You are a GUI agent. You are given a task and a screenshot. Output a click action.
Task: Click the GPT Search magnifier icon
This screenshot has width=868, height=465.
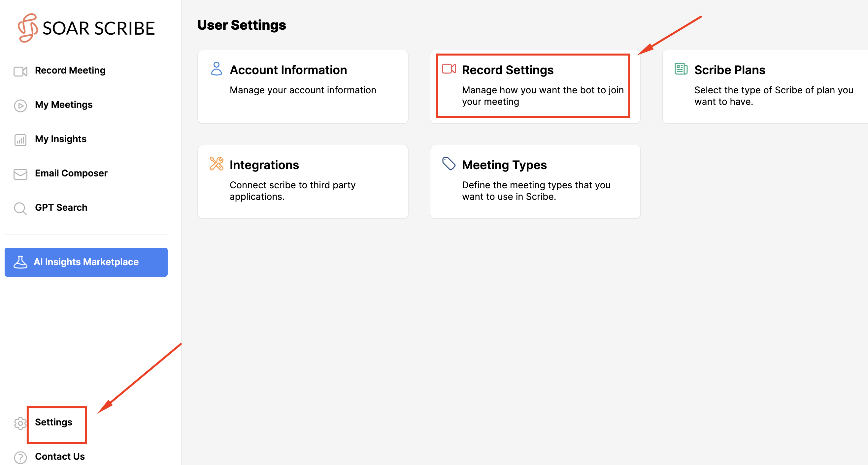click(x=20, y=208)
